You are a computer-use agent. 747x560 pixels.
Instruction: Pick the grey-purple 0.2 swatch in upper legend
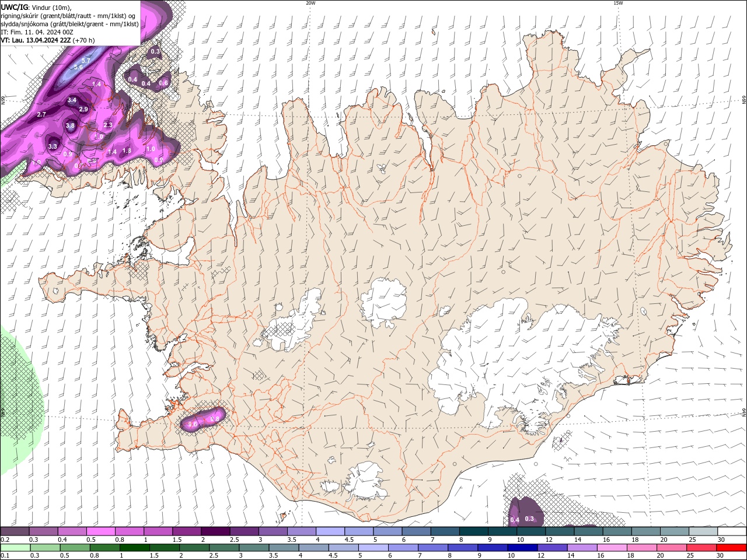point(15,531)
